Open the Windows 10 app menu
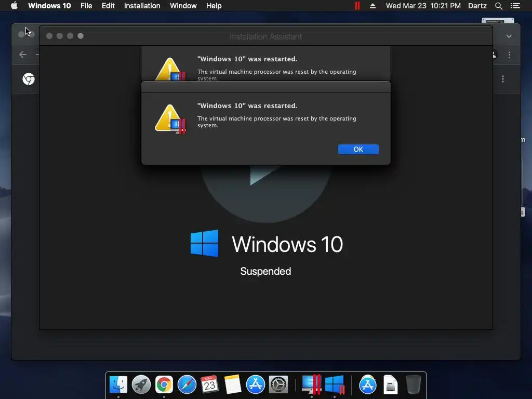Image resolution: width=532 pixels, height=399 pixels. coord(49,6)
